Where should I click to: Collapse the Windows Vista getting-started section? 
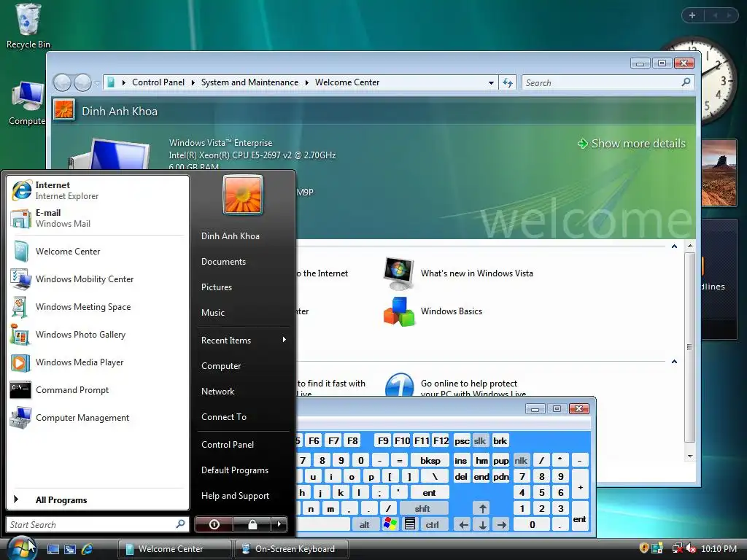pos(674,246)
